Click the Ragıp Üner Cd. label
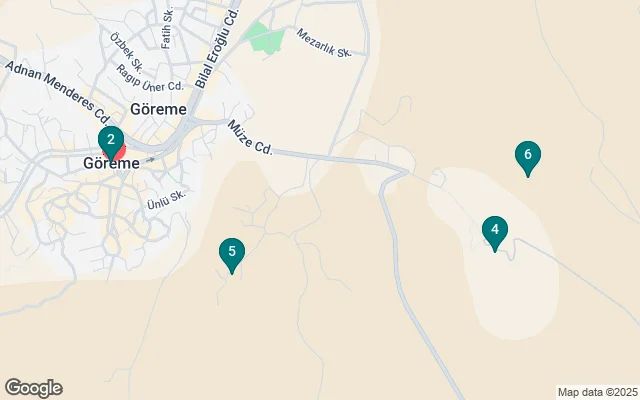Screen dimensions: 640x400 pos(149,79)
